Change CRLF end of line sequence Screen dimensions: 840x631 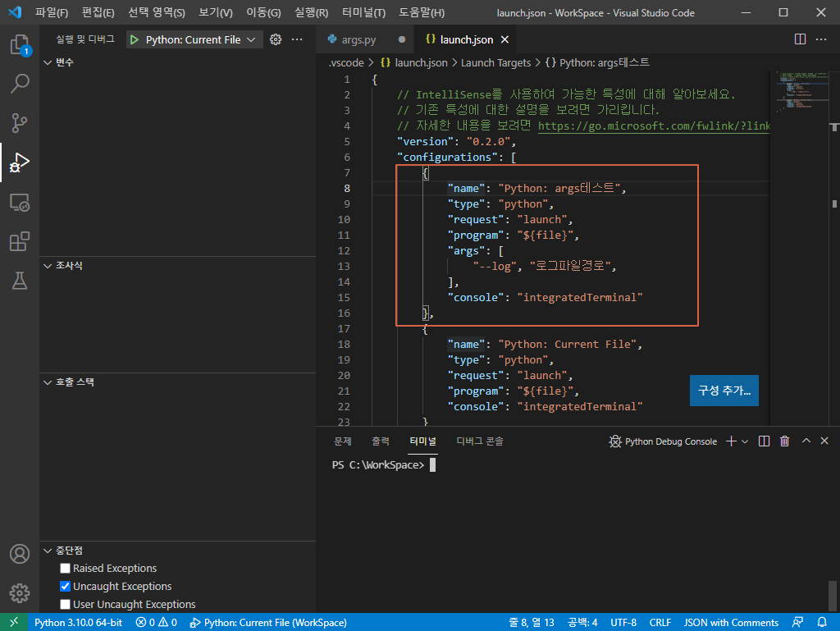tap(660, 623)
